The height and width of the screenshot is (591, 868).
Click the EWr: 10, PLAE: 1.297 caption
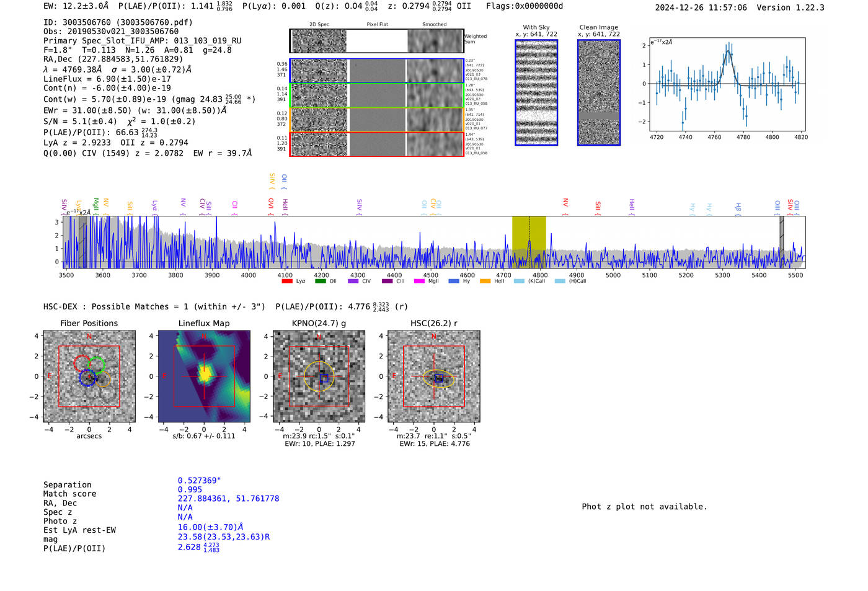pyautogui.click(x=320, y=444)
